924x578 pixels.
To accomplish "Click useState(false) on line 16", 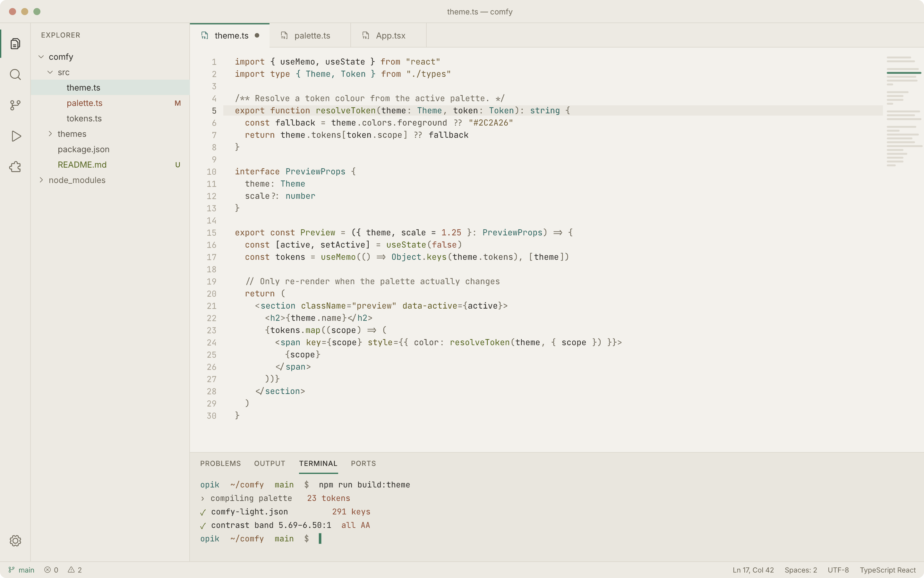I will pos(424,245).
